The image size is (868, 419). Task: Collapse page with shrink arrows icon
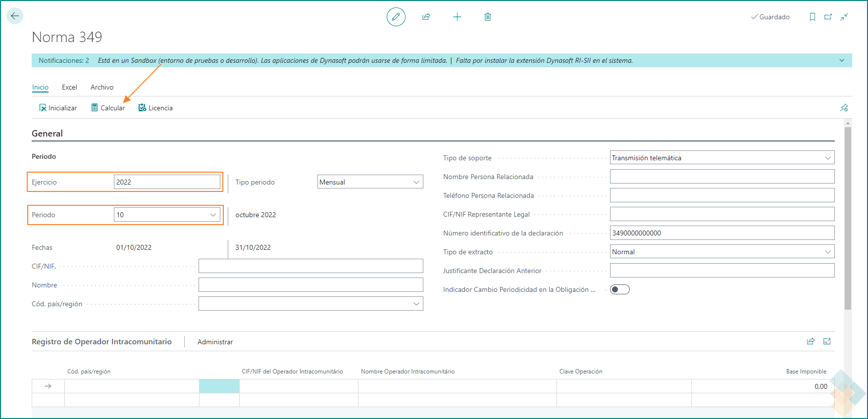pyautogui.click(x=844, y=17)
